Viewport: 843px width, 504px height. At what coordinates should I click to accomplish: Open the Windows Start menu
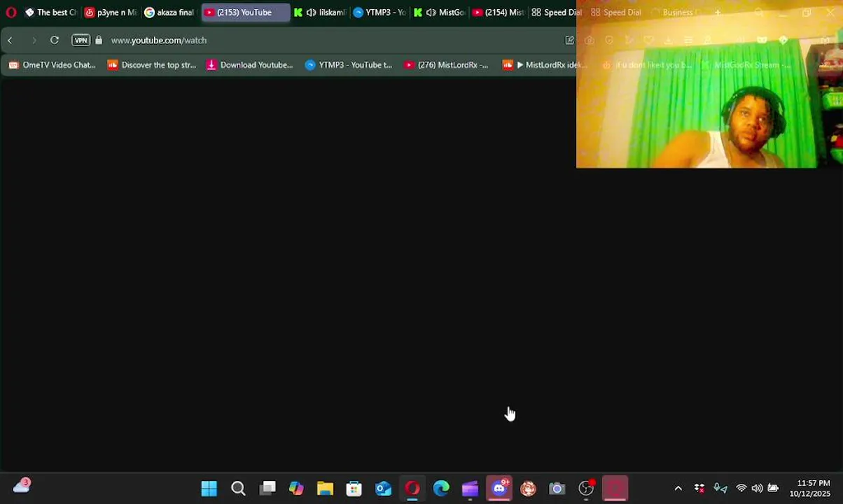point(209,489)
